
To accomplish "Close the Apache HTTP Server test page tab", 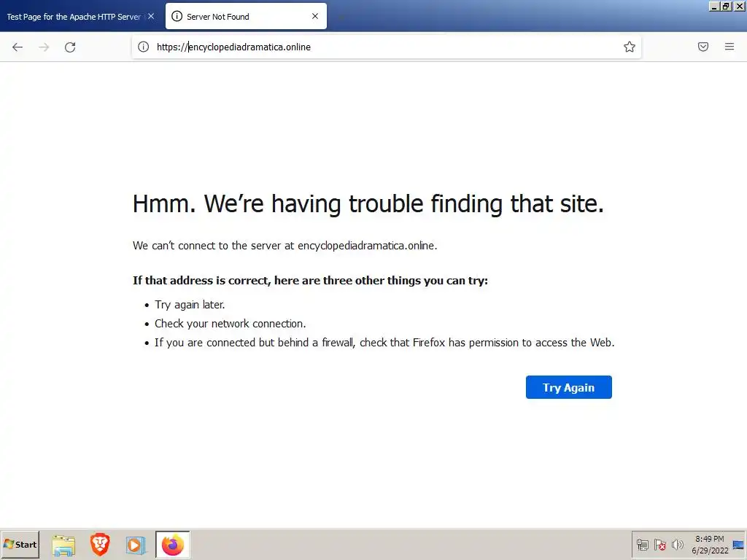I will click(151, 16).
